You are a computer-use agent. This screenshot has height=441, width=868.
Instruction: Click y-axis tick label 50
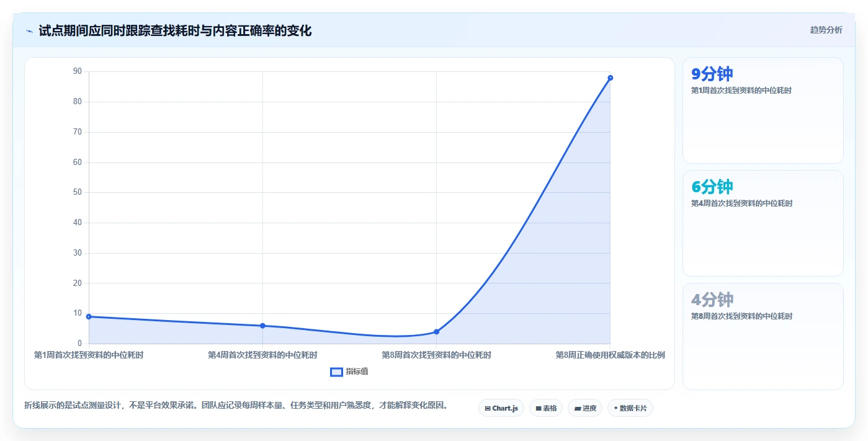(x=78, y=192)
